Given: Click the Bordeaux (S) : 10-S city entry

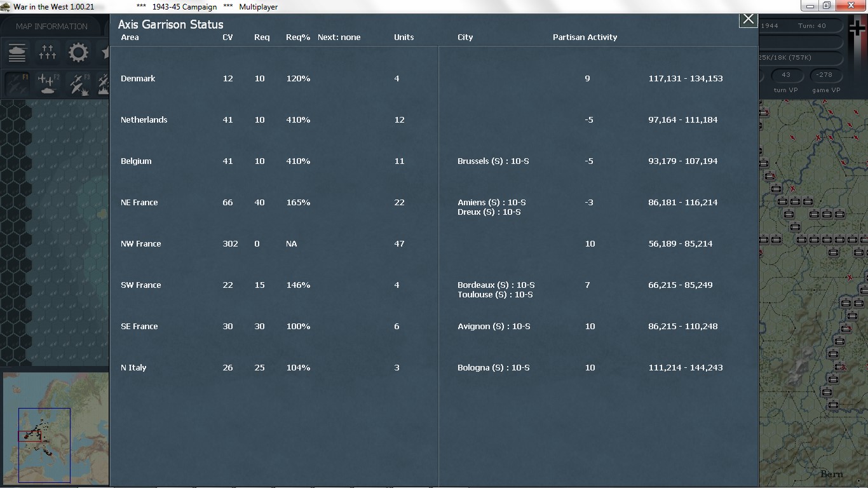Looking at the screenshot, I should point(496,285).
